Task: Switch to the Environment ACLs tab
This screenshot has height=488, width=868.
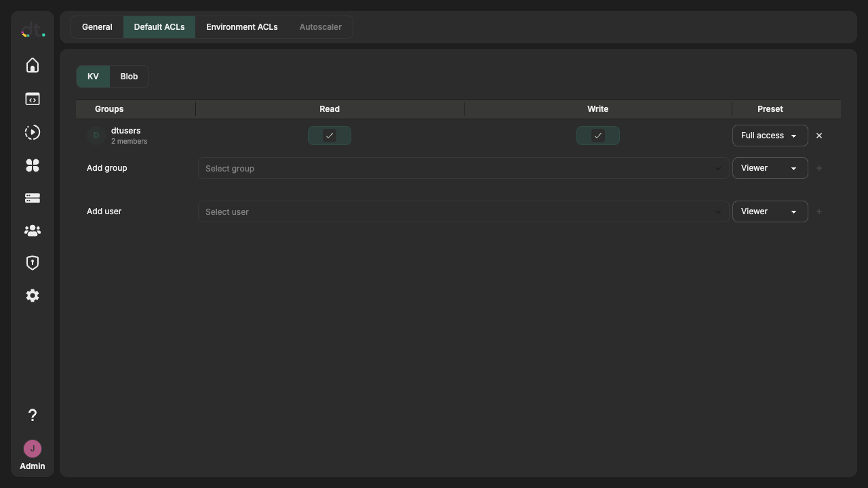Action: click(x=241, y=27)
